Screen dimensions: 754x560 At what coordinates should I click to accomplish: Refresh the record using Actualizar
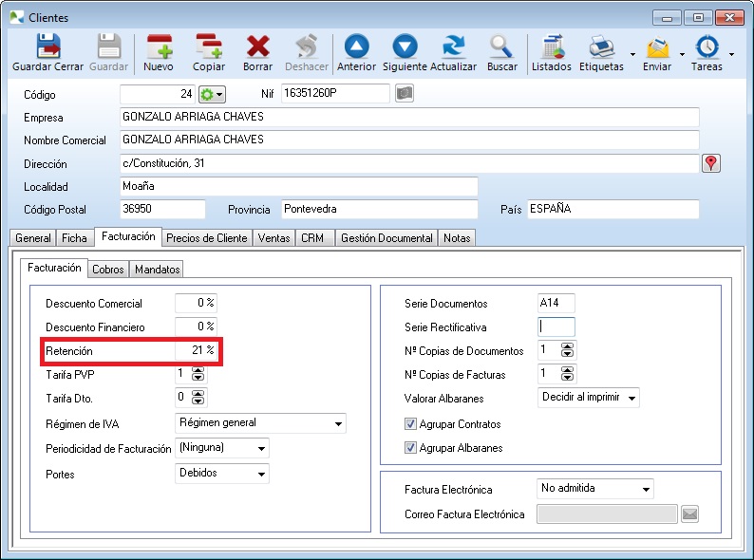click(453, 53)
